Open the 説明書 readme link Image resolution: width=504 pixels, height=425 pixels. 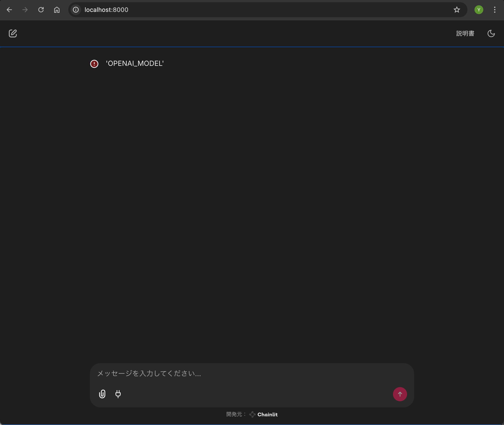(465, 33)
